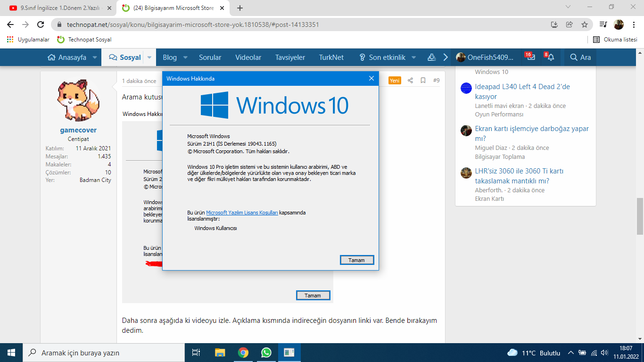
Task: Click the gamecover fox avatar
Action: [78, 100]
